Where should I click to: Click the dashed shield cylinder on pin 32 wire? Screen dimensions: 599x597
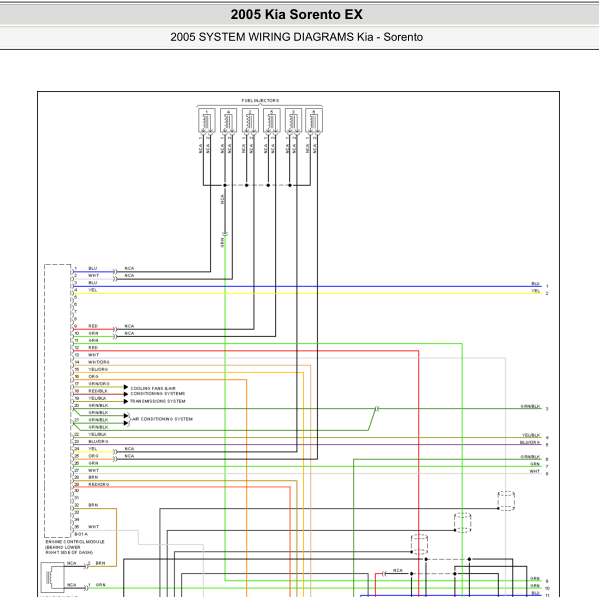click(506, 501)
